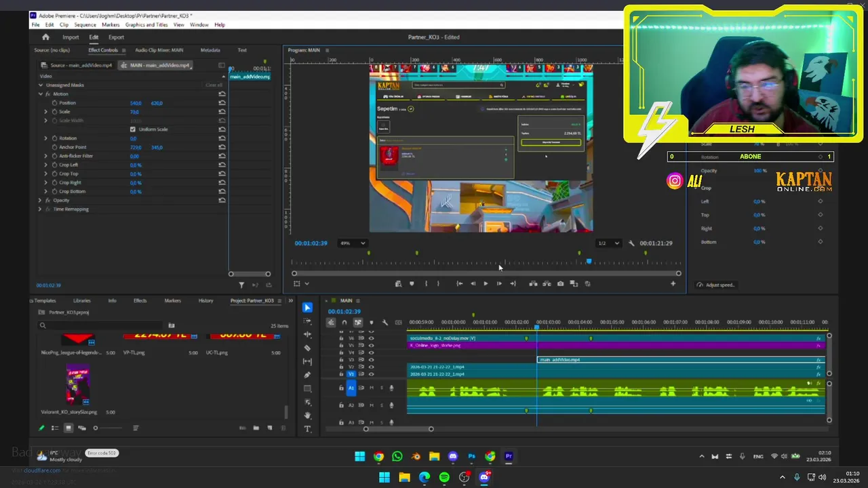The height and width of the screenshot is (488, 868).
Task: Click the Extract button
Action: click(x=547, y=284)
